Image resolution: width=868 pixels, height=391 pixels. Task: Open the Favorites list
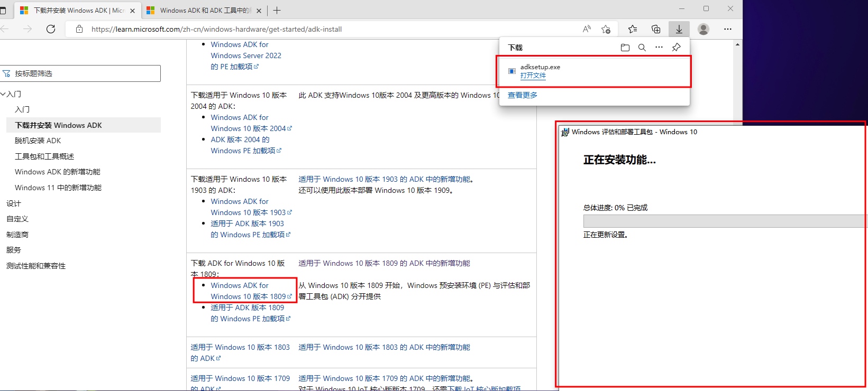(x=633, y=29)
